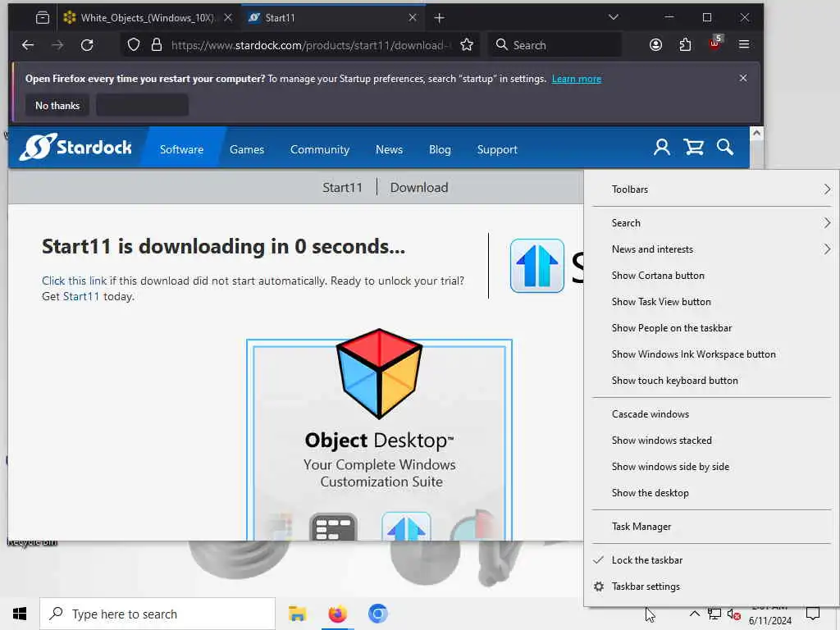
Task: Go back to previous page arrow
Action: tap(28, 45)
